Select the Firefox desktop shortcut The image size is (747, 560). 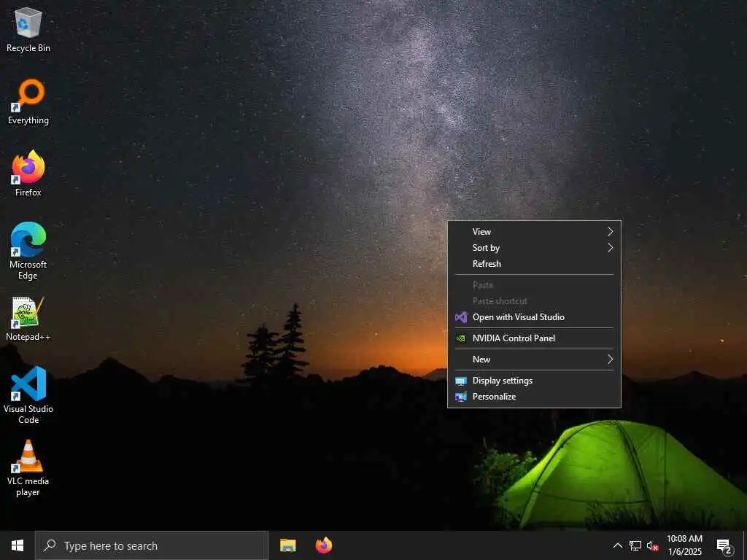(28, 174)
